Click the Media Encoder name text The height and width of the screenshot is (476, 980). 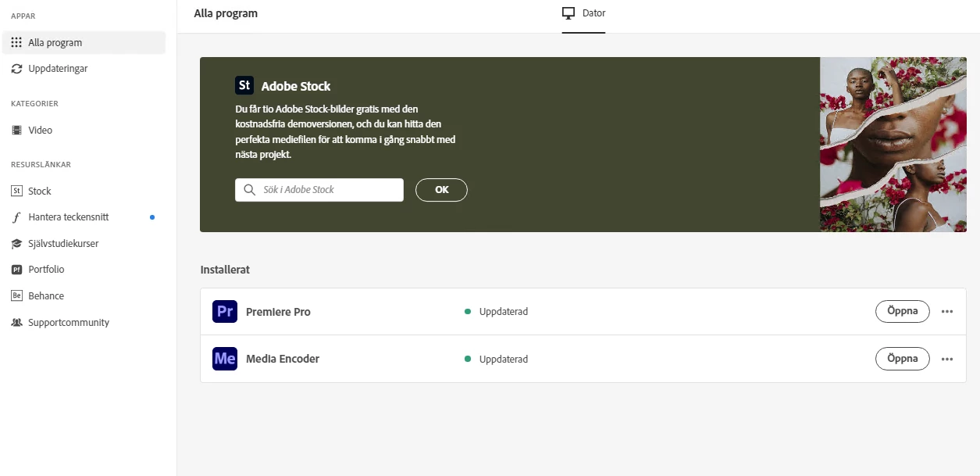pos(283,359)
